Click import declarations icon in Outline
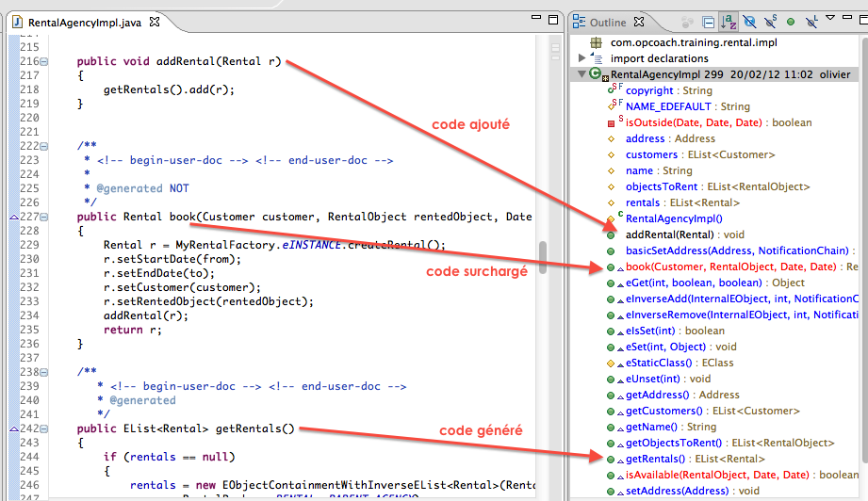This screenshot has height=501, width=868. pos(596,57)
